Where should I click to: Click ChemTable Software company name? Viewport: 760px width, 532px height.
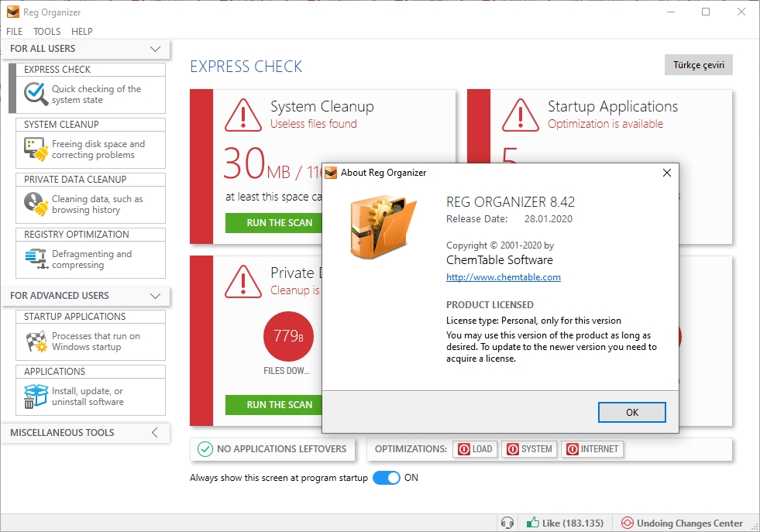tap(499, 260)
